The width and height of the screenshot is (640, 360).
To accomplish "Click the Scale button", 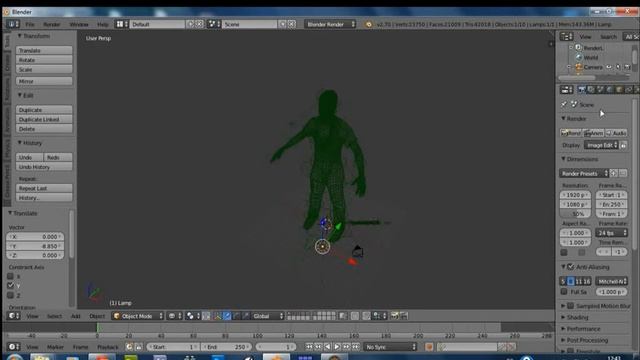I will click(44, 69).
